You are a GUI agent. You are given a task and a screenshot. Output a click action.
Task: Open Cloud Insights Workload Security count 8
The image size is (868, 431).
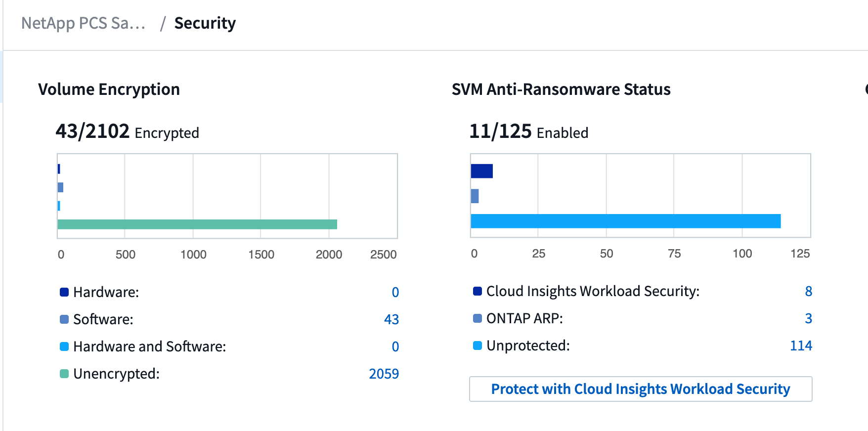pyautogui.click(x=808, y=291)
